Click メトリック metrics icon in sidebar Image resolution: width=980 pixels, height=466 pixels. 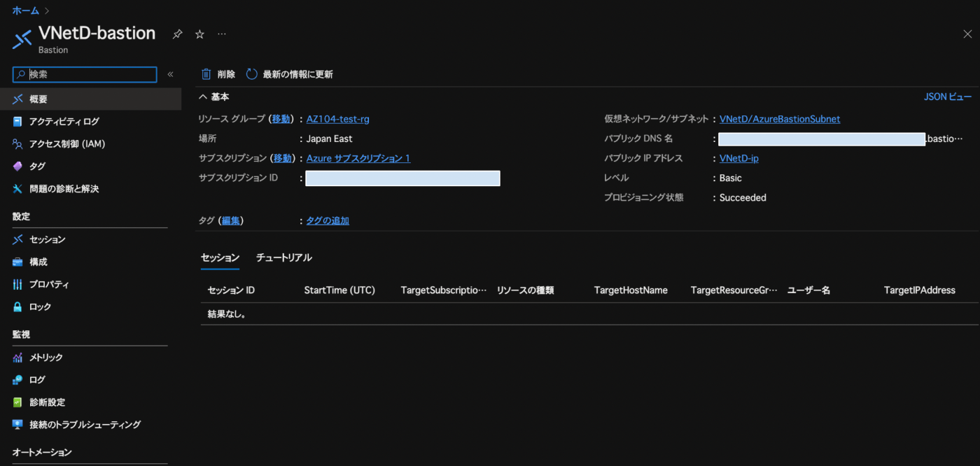[x=17, y=358]
